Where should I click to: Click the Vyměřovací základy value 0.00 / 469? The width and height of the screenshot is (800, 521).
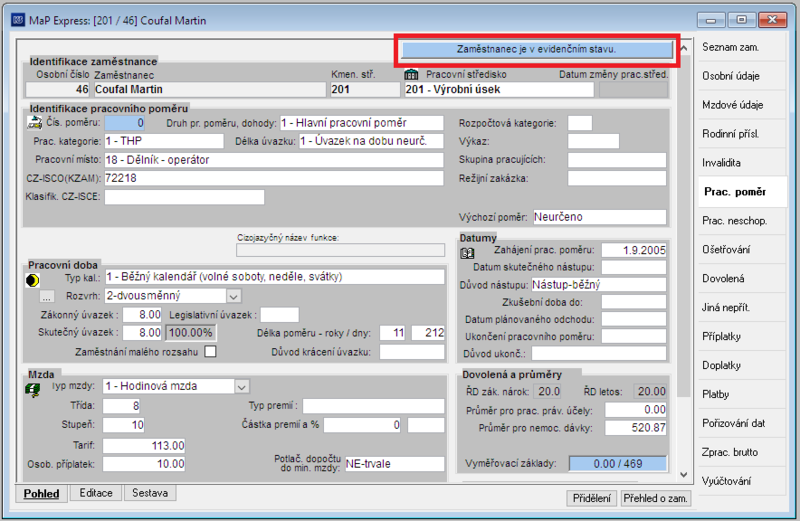pyautogui.click(x=618, y=464)
